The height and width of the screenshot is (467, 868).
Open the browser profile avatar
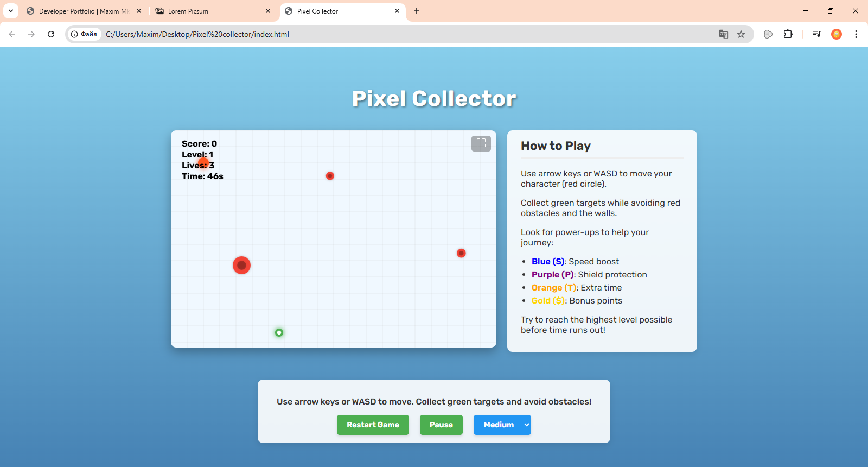pyautogui.click(x=837, y=34)
